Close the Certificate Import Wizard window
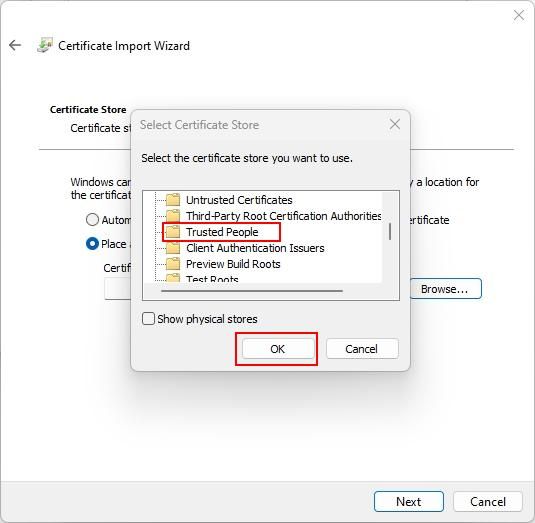 [519, 15]
